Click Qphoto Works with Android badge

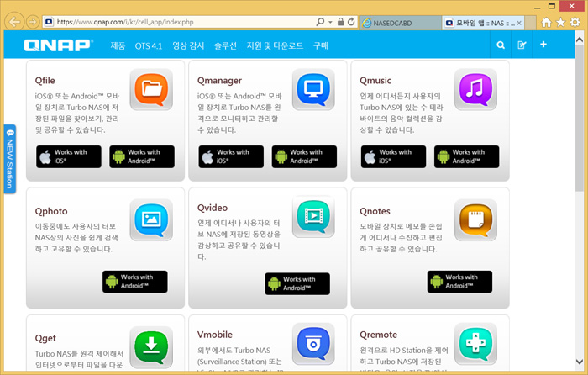tap(135, 282)
